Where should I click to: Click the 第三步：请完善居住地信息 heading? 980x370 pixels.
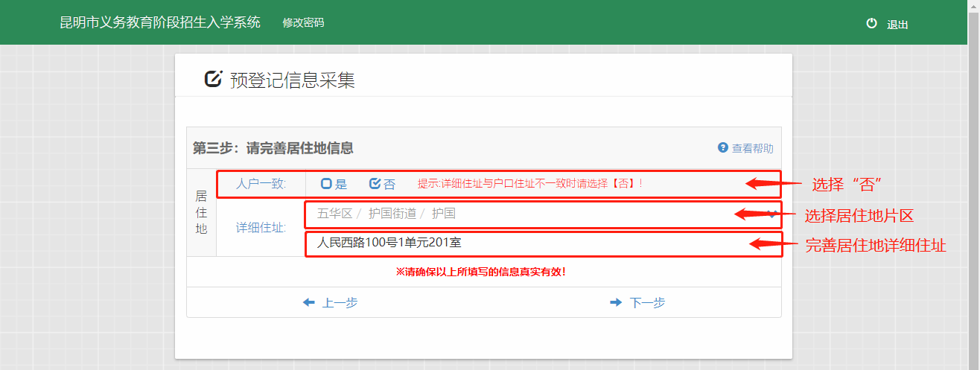pyautogui.click(x=273, y=148)
